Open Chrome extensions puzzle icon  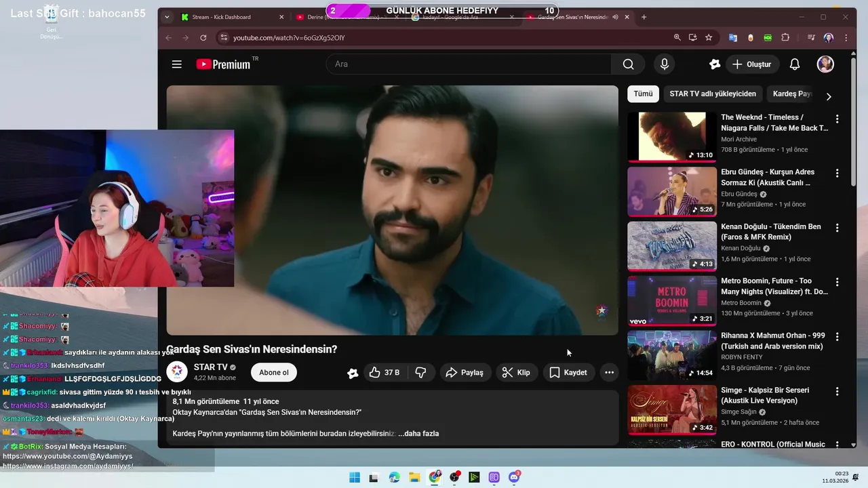[785, 38]
